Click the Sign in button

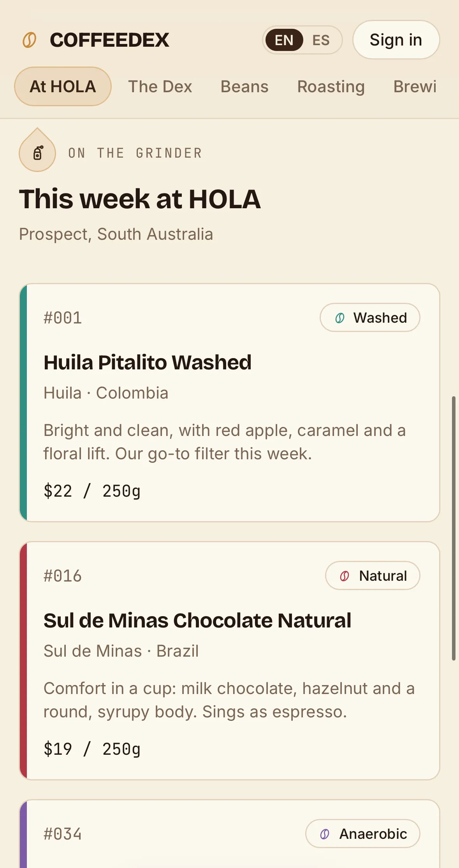396,40
